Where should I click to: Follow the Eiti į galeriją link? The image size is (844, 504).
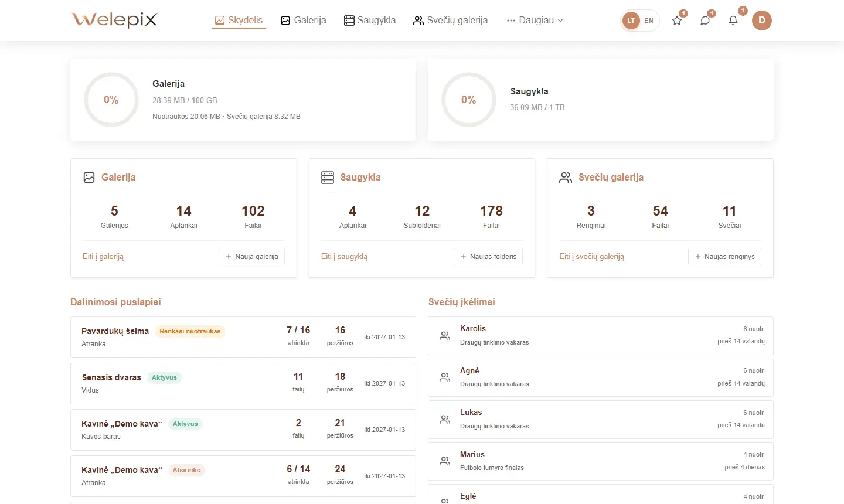pos(103,257)
